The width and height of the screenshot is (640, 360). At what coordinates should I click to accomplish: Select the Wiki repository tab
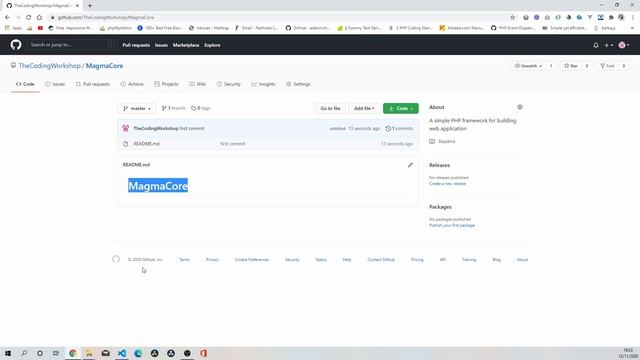(198, 84)
